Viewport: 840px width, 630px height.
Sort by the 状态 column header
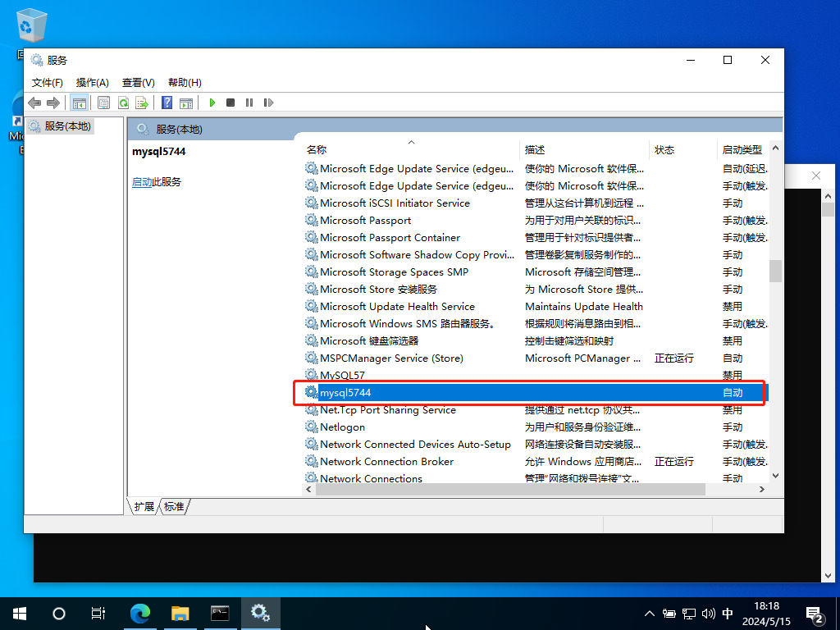pos(664,150)
